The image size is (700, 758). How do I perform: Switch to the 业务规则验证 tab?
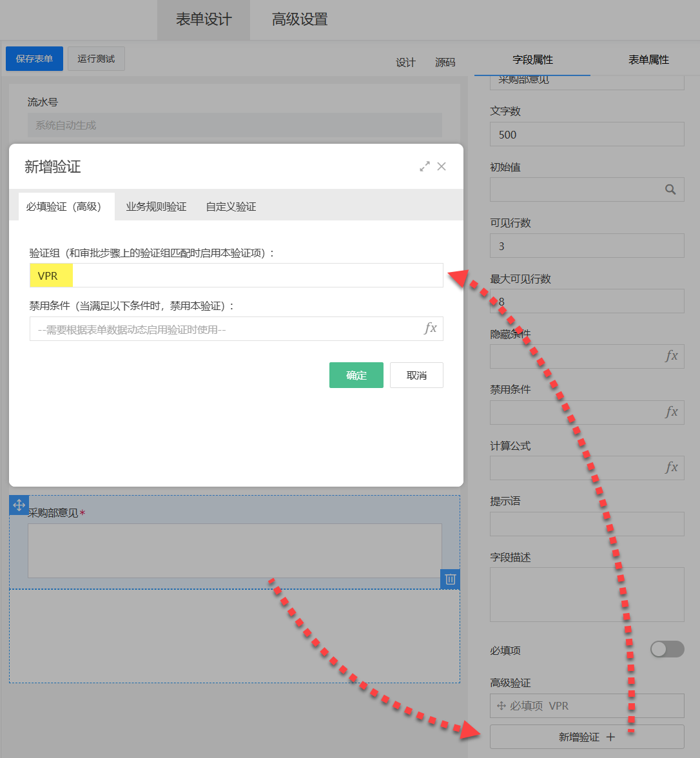pos(156,207)
